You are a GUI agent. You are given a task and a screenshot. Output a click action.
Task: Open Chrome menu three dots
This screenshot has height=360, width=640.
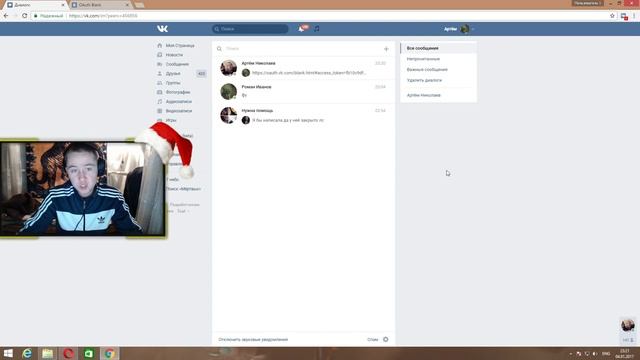634,16
